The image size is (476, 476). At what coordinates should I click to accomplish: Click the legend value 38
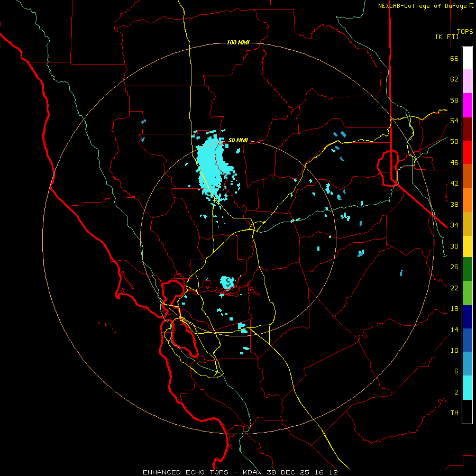click(x=454, y=205)
